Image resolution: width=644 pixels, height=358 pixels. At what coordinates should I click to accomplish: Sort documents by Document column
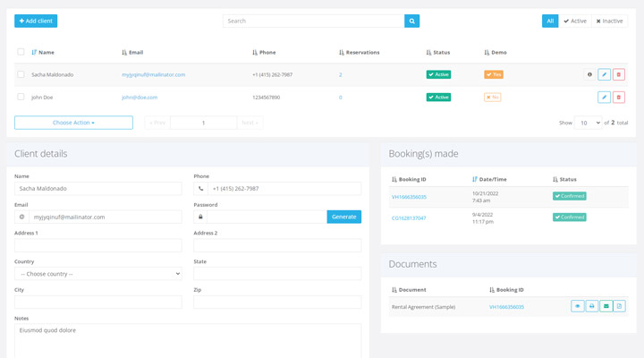[409, 290]
